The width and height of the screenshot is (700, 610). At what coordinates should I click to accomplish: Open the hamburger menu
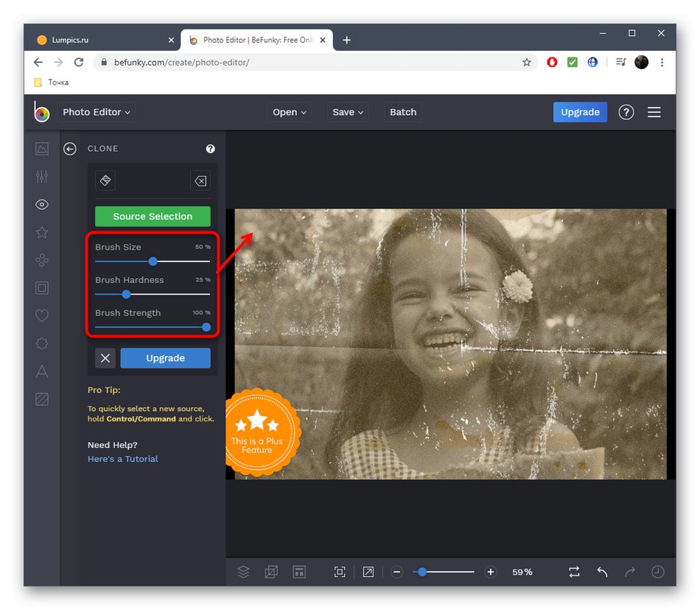tap(654, 112)
